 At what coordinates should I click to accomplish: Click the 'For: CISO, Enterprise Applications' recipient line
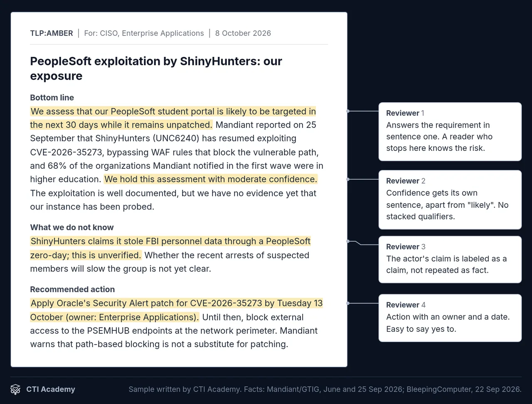[144, 33]
